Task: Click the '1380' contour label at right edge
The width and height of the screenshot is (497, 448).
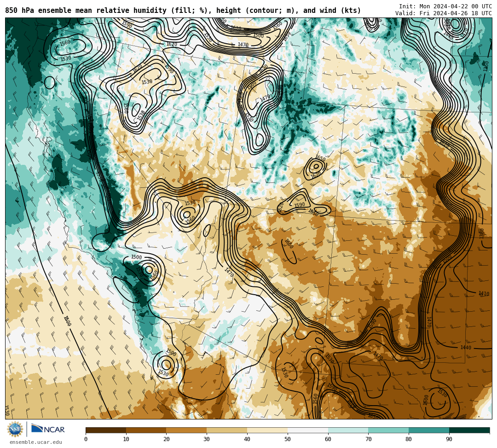Action: click(x=482, y=234)
